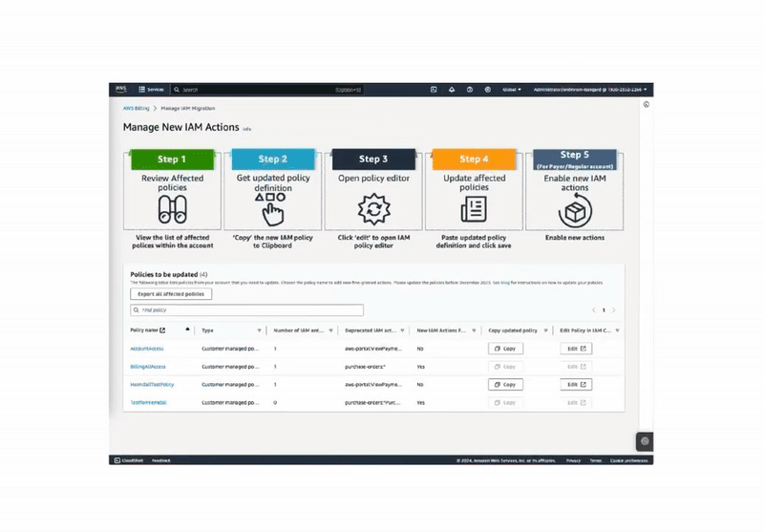Viewport: 764px width, 532px height.
Task: Click the purchase-orders:* cell for BillingAllAccess
Action: click(365, 367)
